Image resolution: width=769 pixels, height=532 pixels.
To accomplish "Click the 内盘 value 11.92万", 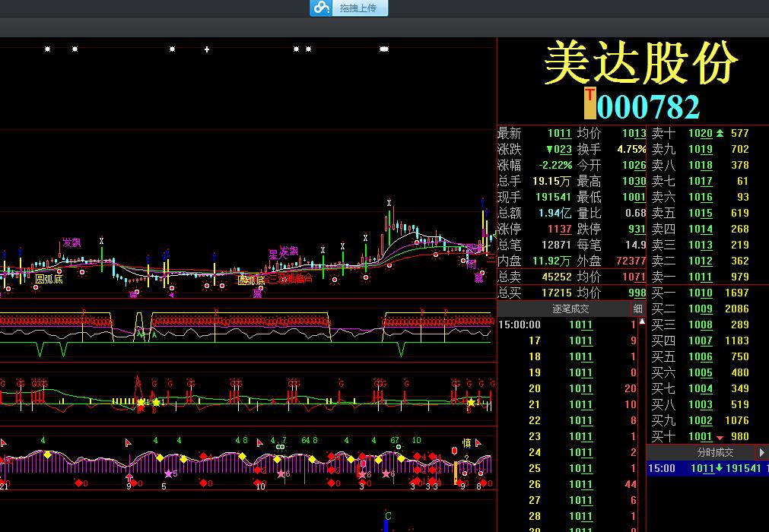I will pyautogui.click(x=551, y=261).
